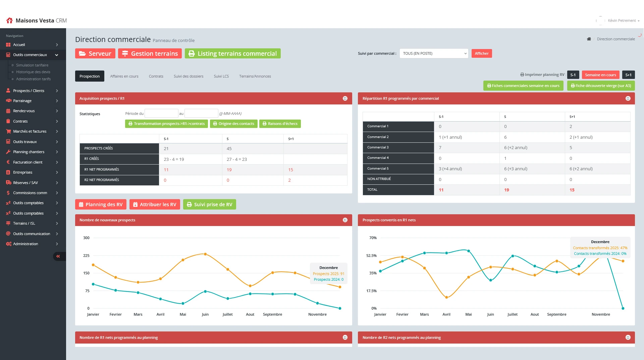Collapse the Outils commerciaux menu
This screenshot has width=644, height=360.
click(x=56, y=55)
